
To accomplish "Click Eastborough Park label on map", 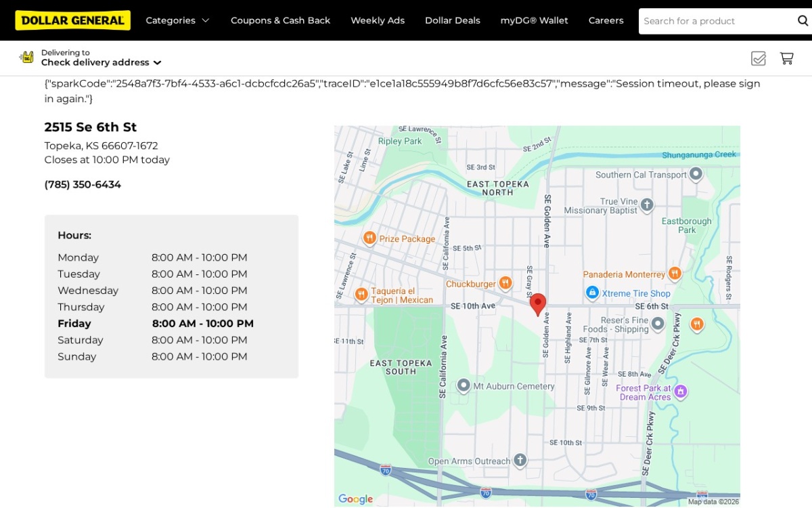I will pyautogui.click(x=687, y=226).
